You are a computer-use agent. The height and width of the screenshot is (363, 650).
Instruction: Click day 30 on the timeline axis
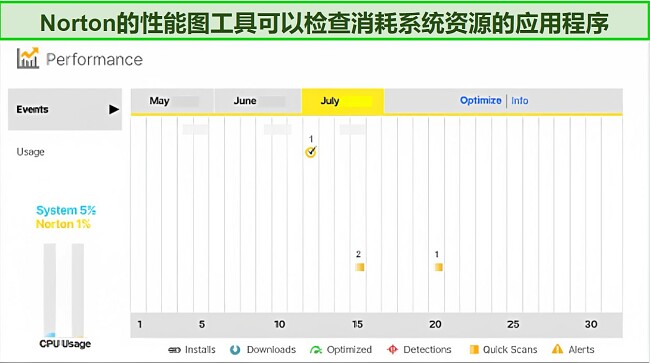point(591,324)
